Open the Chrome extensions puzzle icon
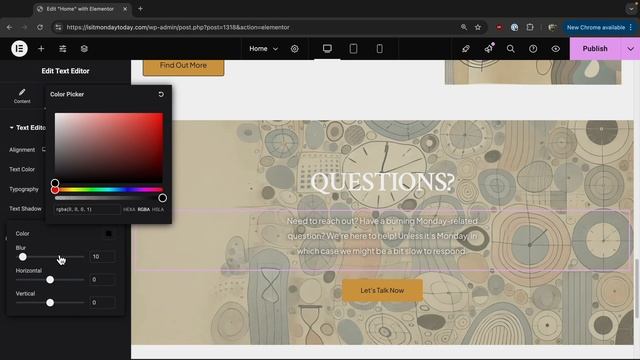640x360 pixels. 530,27
